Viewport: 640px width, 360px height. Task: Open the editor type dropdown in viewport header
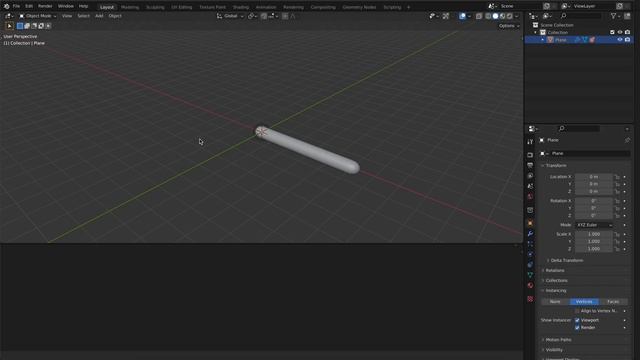click(x=9, y=16)
